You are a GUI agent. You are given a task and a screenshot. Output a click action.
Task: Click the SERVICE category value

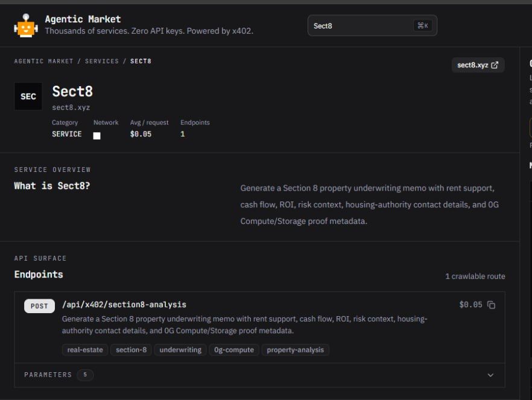tap(67, 134)
